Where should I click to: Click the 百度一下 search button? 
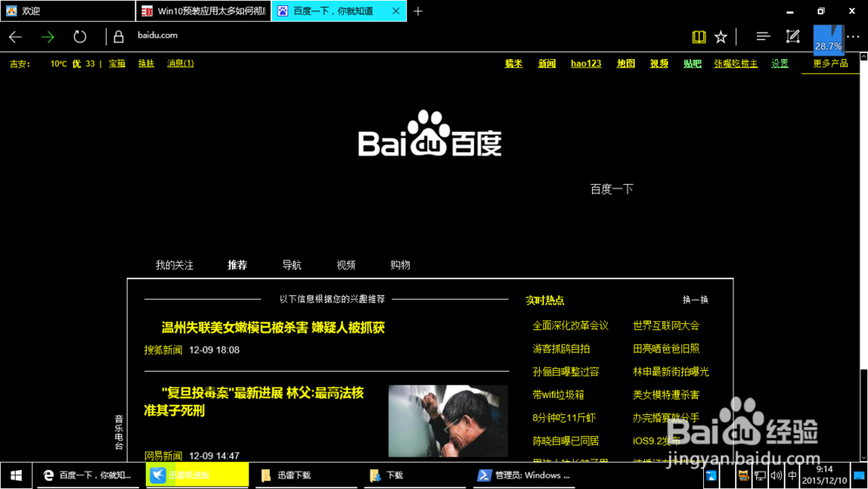coord(612,189)
